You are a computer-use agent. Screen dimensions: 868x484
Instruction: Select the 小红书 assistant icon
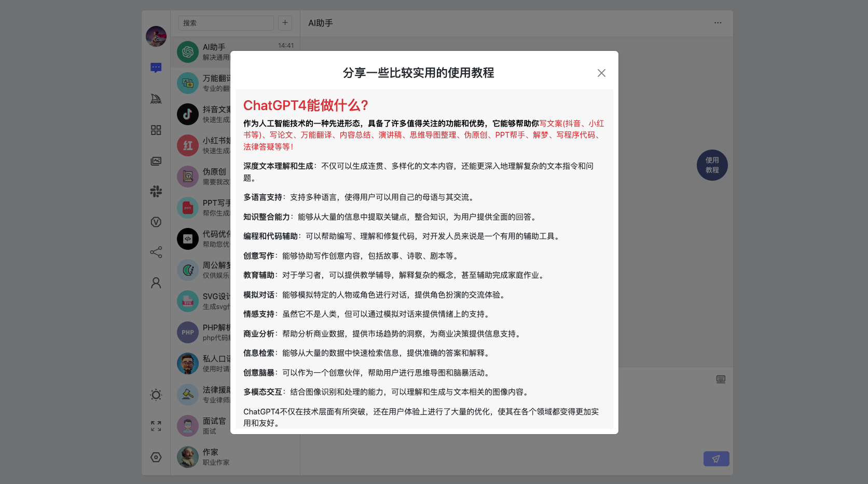(x=188, y=145)
